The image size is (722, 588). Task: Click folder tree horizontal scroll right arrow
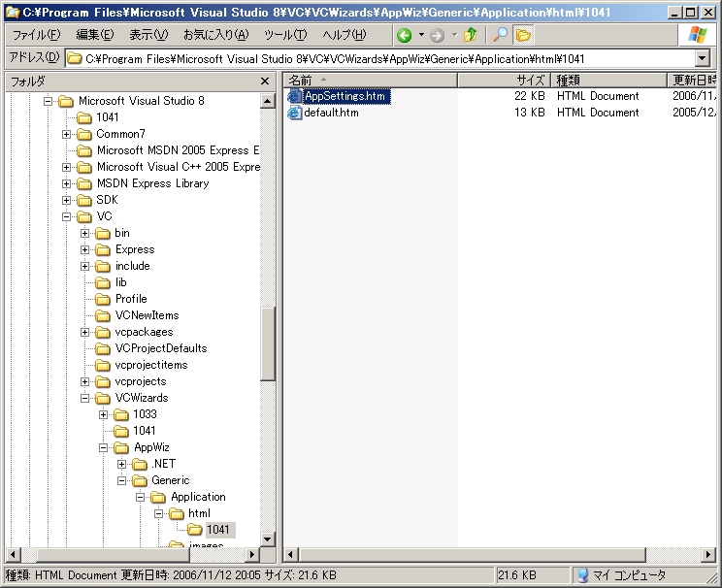(x=251, y=554)
